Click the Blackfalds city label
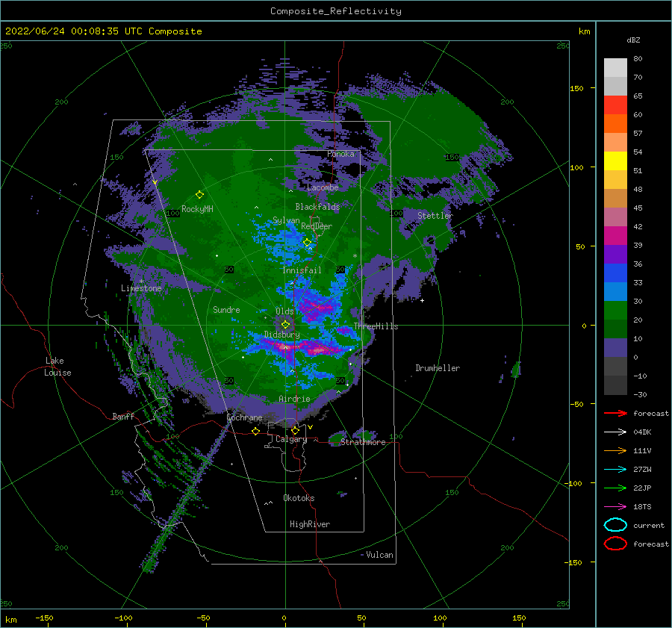 (317, 207)
